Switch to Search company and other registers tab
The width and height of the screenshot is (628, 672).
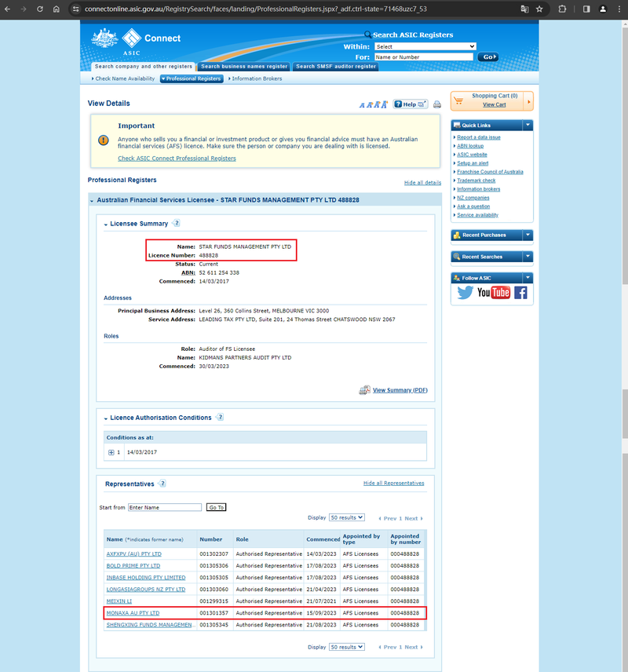[143, 67]
